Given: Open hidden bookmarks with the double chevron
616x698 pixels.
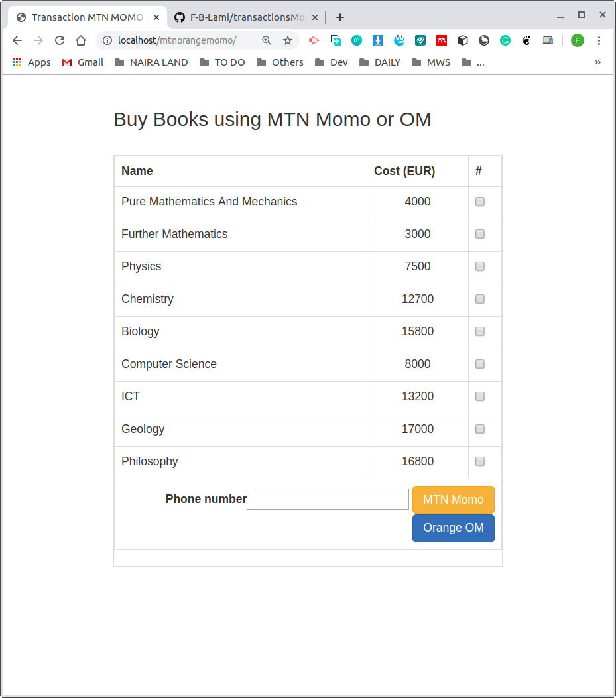Looking at the screenshot, I should 597,62.
